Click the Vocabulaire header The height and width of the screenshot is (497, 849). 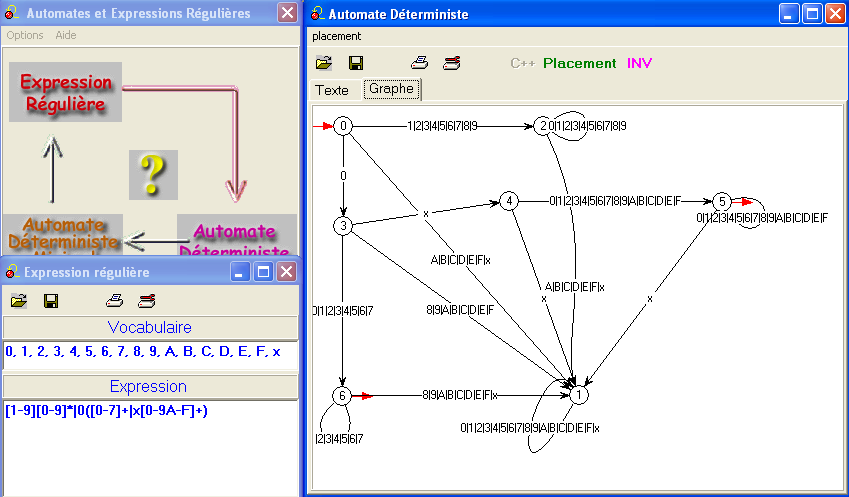(150, 328)
